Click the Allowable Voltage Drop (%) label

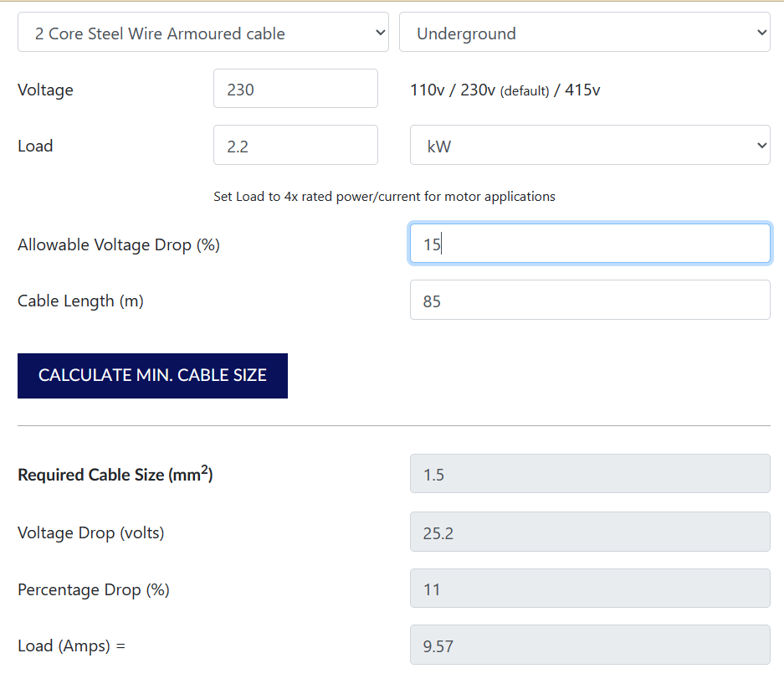(118, 245)
